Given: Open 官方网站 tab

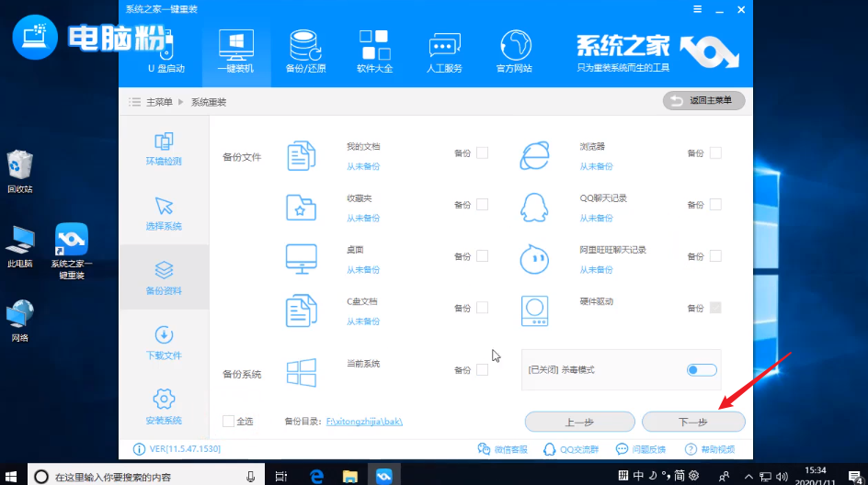Looking at the screenshot, I should point(514,52).
